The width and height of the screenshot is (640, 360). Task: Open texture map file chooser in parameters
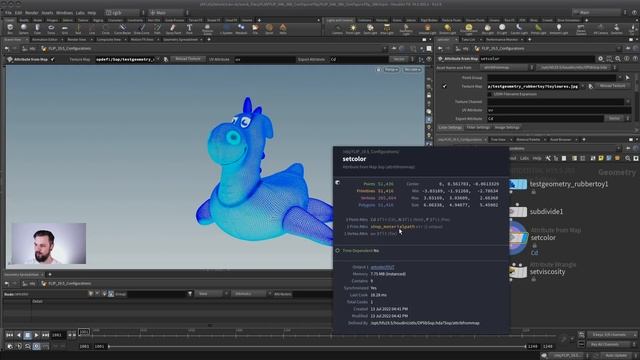coord(590,86)
